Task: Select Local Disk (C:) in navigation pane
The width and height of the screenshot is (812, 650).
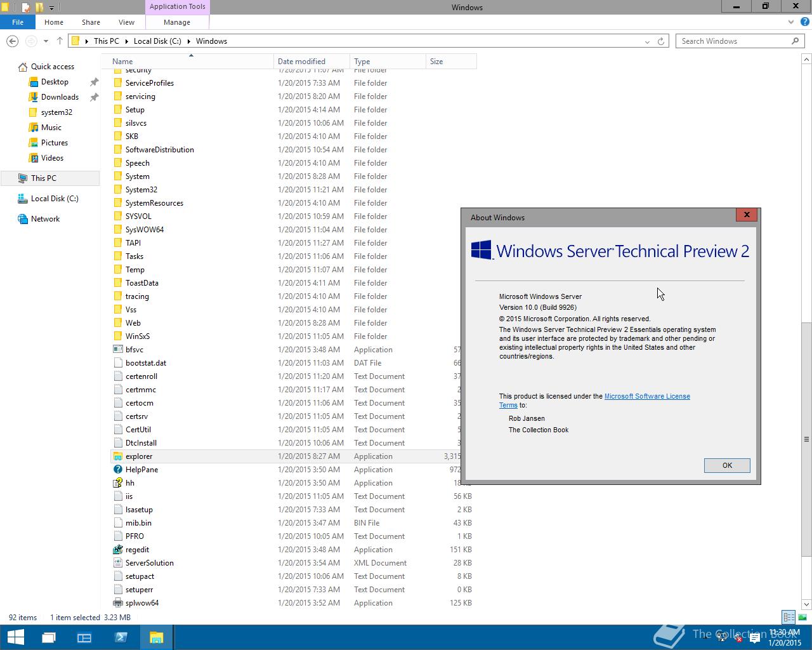Action: pyautogui.click(x=55, y=198)
